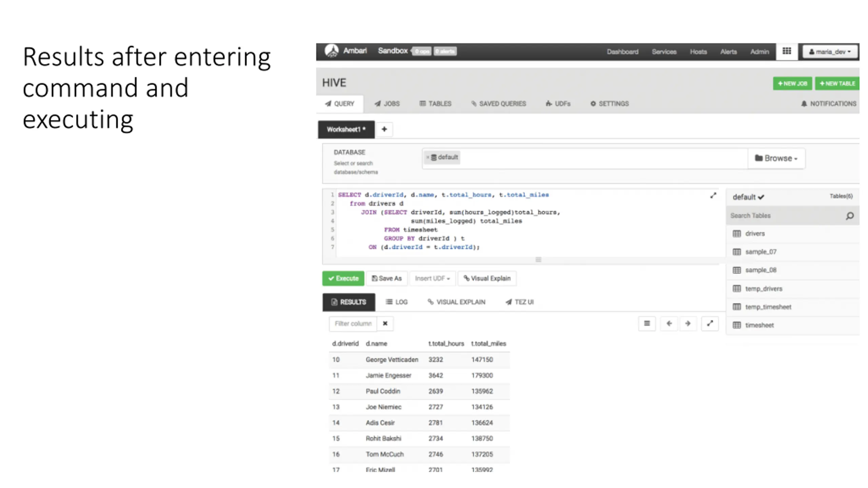
Task: Click the New Table button
Action: (x=837, y=83)
